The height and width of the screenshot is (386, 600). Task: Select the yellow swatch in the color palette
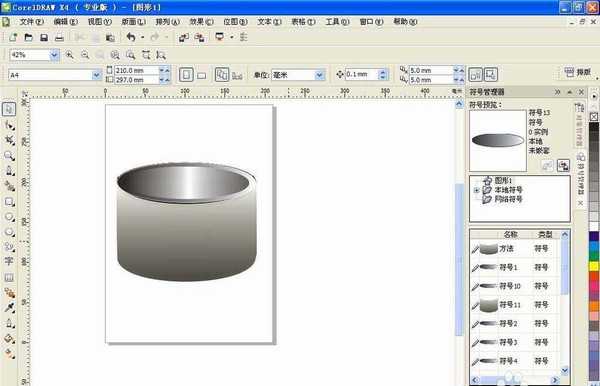pyautogui.click(x=594, y=265)
